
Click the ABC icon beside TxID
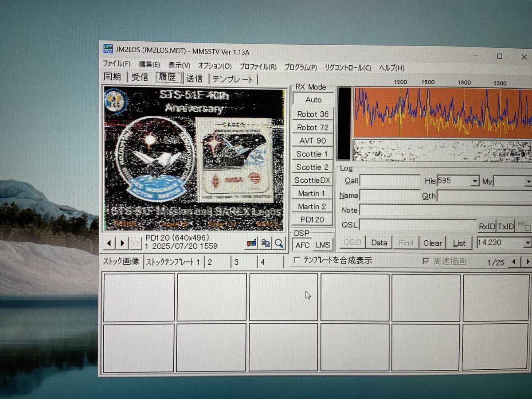tap(523, 226)
